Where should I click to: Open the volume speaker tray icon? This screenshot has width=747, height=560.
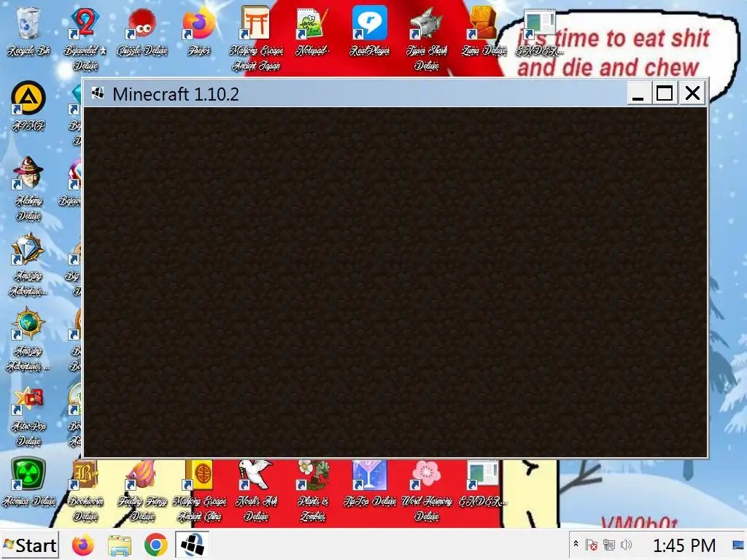tap(626, 545)
